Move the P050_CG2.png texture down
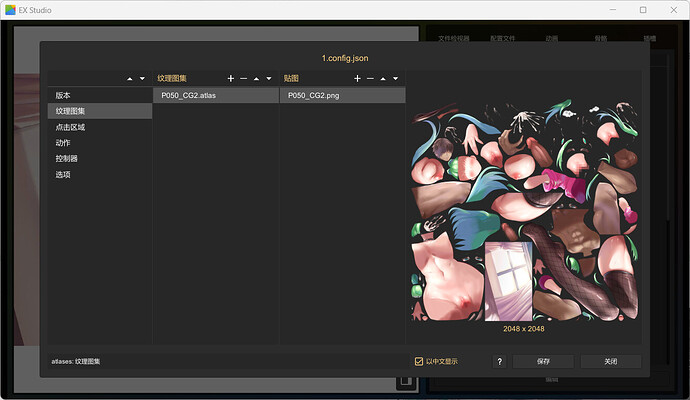The height and width of the screenshot is (400, 690). [396, 78]
